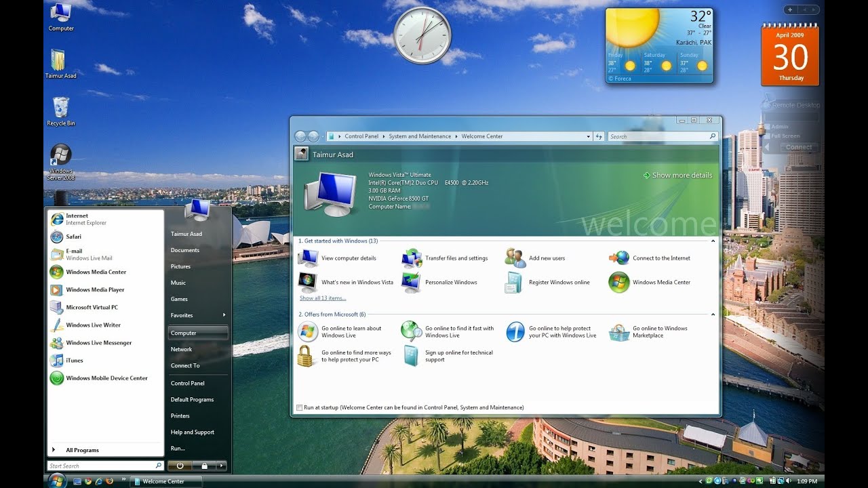Open Windows Media Center in Welcome Center
This screenshot has height=488, width=868.
(x=650, y=282)
